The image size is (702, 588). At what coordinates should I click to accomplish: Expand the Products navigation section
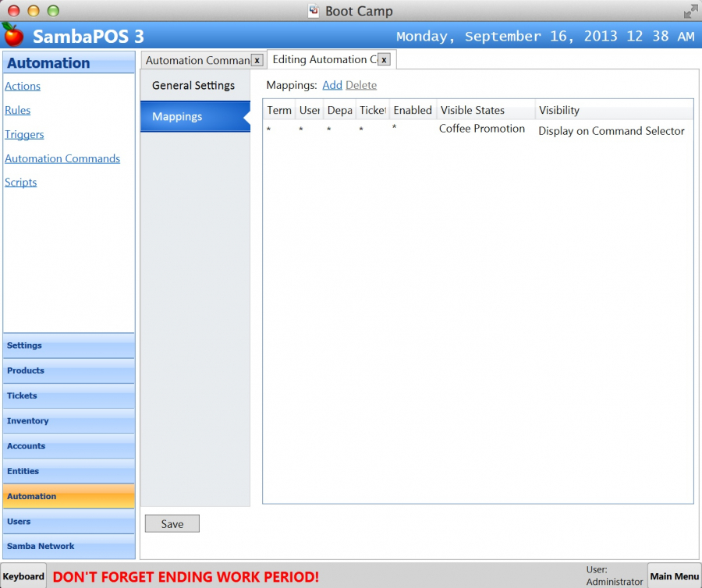pos(69,370)
